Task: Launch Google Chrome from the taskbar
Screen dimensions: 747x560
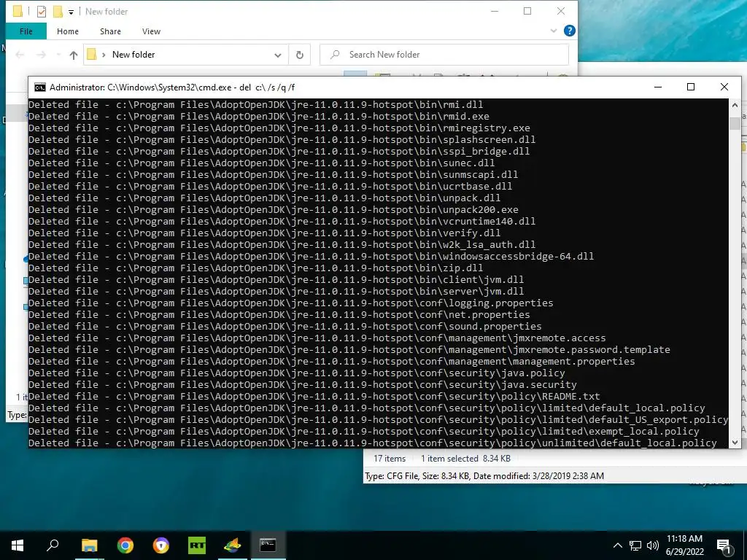Action: 125,545
